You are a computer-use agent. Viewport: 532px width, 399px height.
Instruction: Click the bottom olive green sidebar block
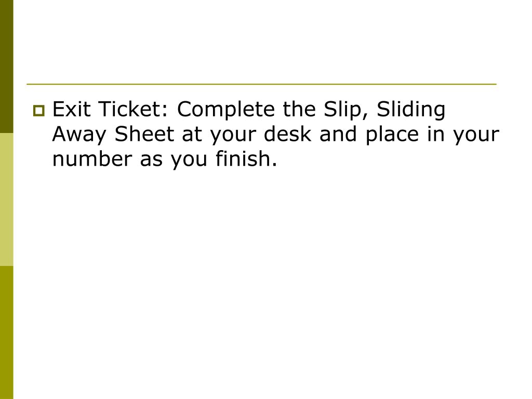coord(6,332)
